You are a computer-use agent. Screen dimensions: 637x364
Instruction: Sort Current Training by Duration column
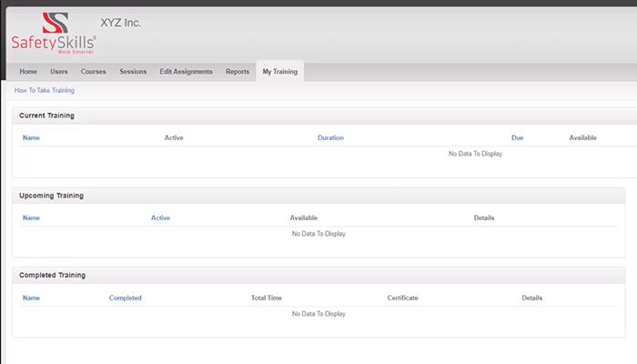point(330,137)
